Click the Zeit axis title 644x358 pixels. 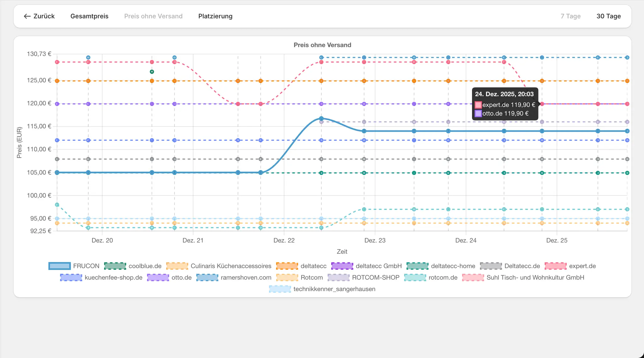click(x=342, y=252)
